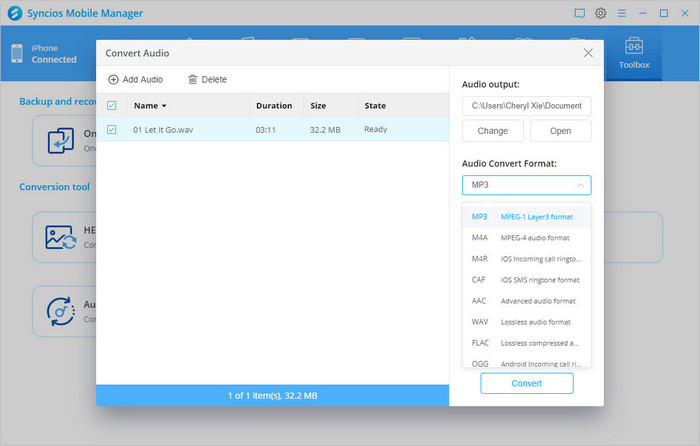Choose FLAC lossless compressed format
The width and height of the screenshot is (700, 446).
pos(526,342)
